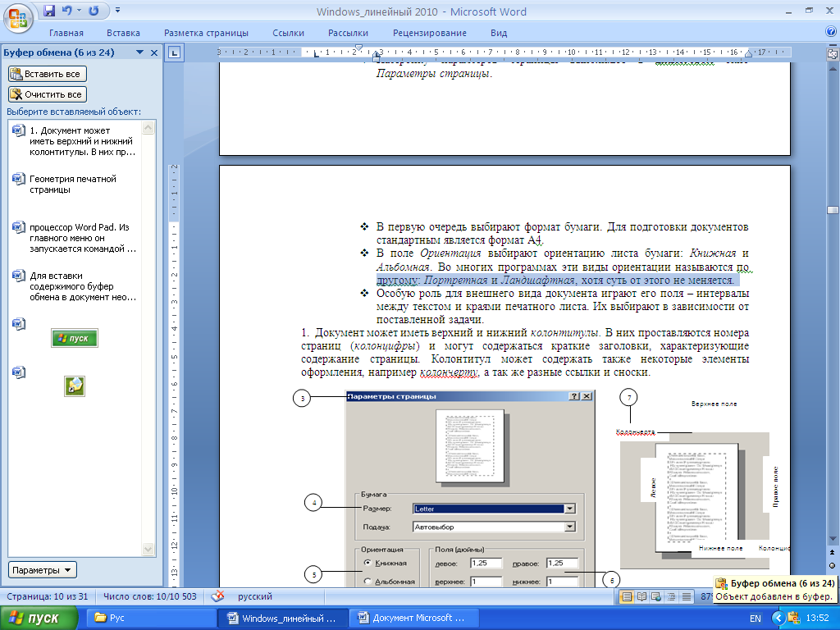Click the first-line indent marker on the ruler
The height and width of the screenshot is (630, 840).
(359, 48)
